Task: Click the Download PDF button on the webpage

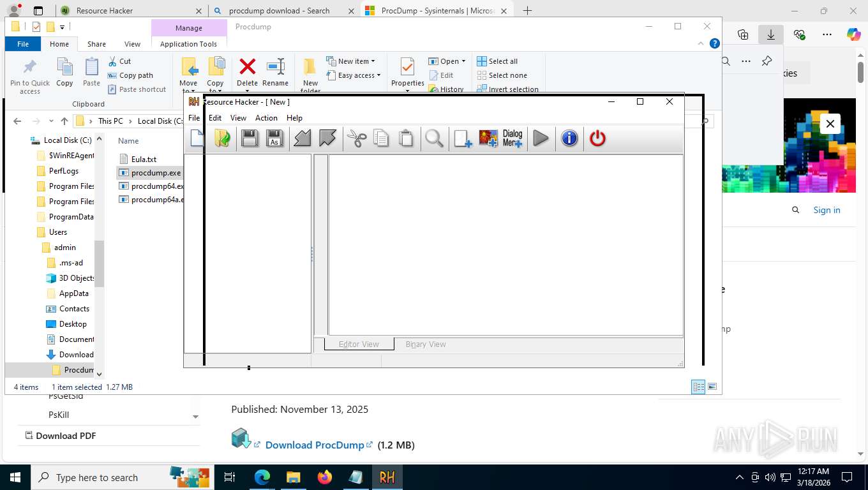Action: click(61, 436)
